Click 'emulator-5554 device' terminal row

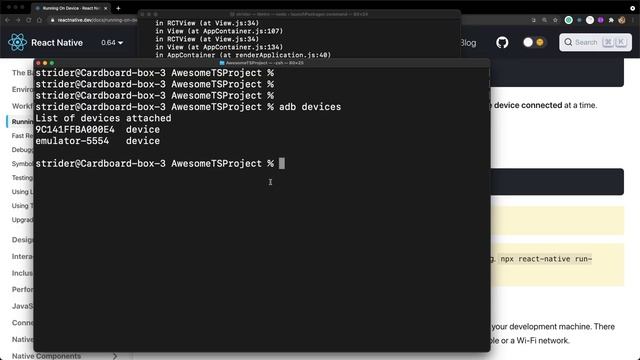pos(98,141)
